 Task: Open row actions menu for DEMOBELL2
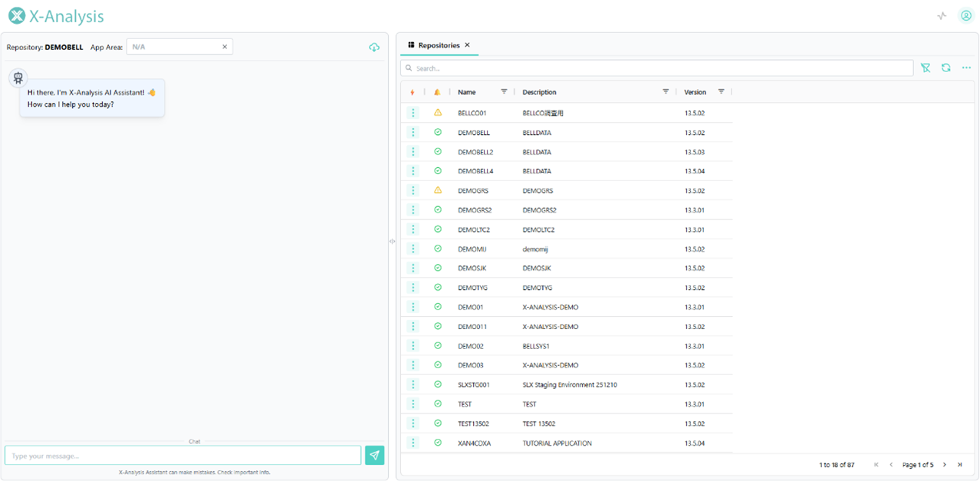click(x=413, y=152)
